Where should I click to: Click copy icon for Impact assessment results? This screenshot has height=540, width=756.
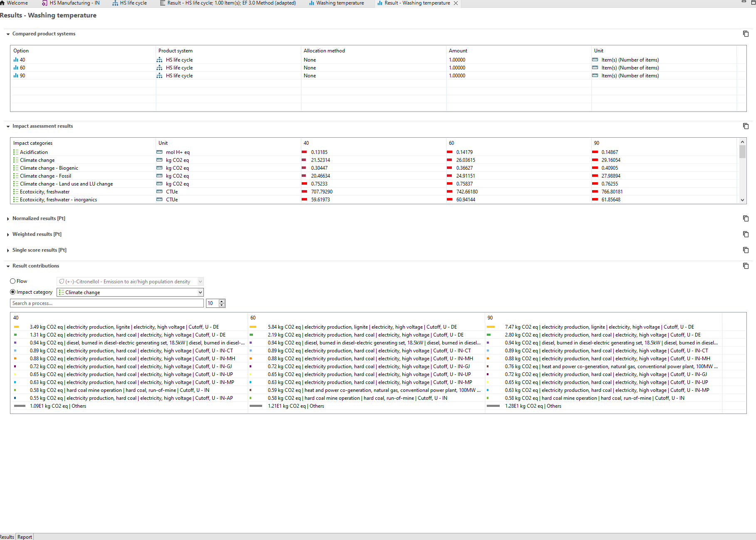click(746, 126)
